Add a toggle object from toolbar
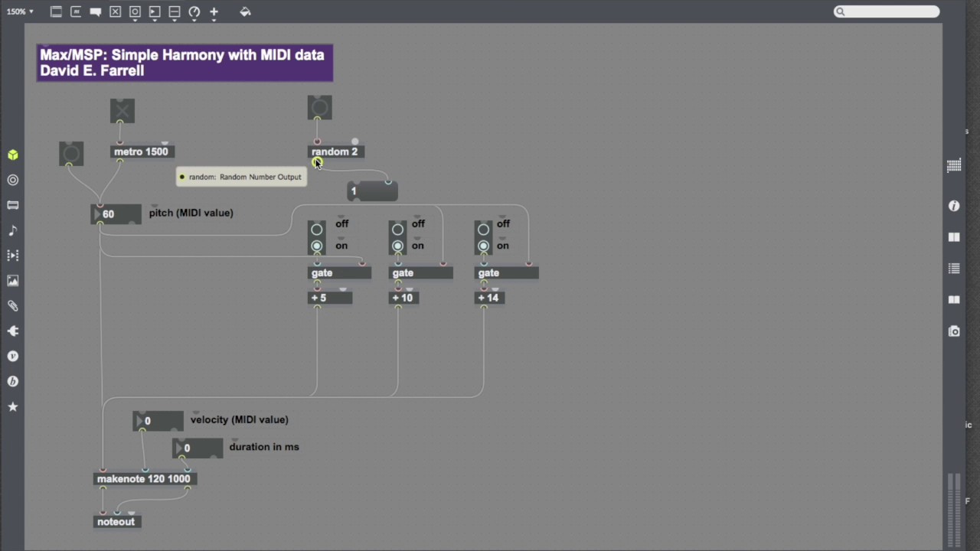 click(115, 11)
